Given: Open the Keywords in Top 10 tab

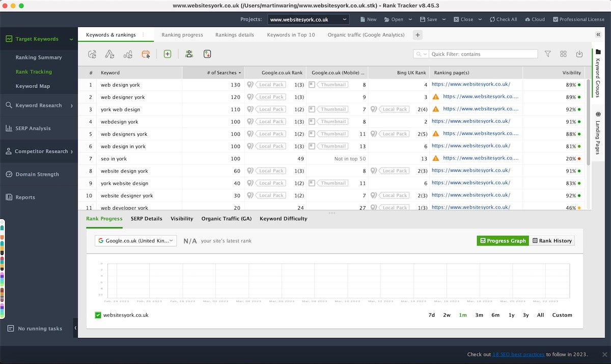Looking at the screenshot, I should [x=291, y=35].
